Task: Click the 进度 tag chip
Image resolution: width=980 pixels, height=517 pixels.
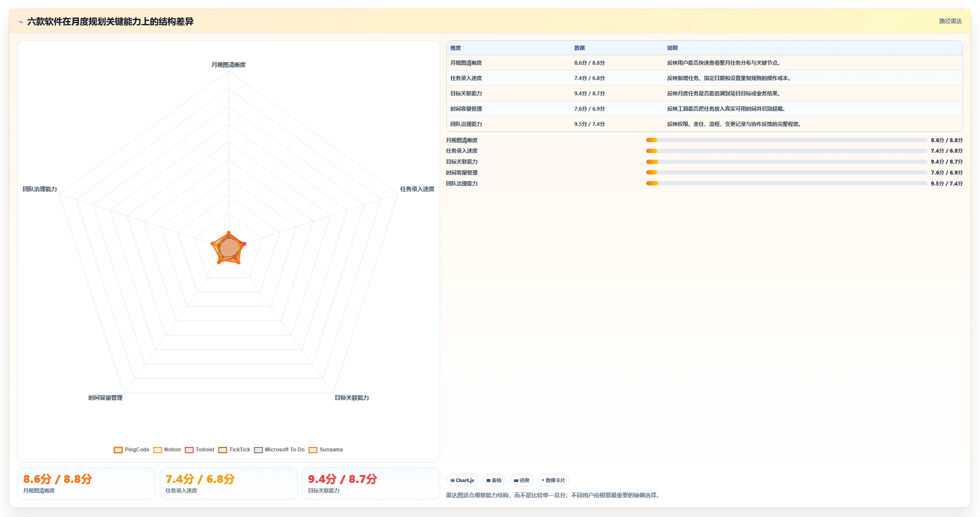Action: pyautogui.click(x=521, y=480)
